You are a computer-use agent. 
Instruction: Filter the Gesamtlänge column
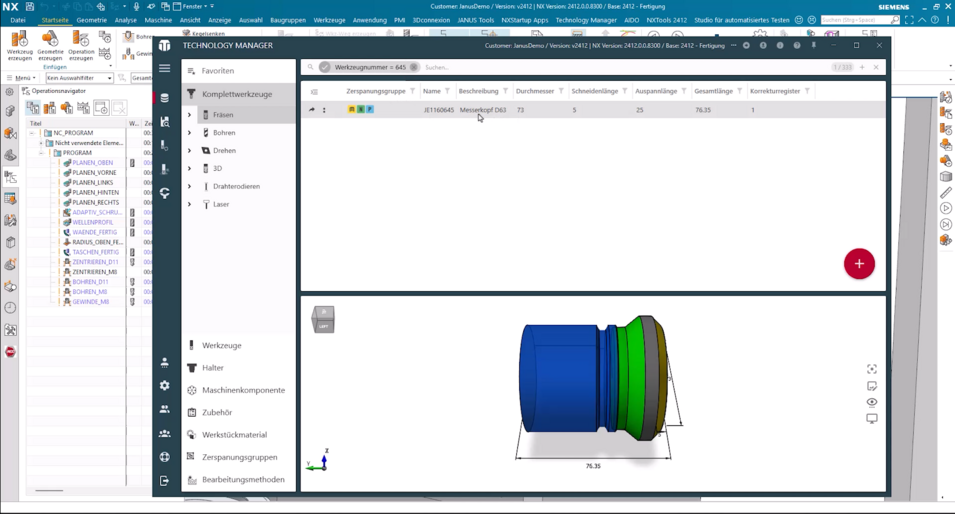(739, 91)
